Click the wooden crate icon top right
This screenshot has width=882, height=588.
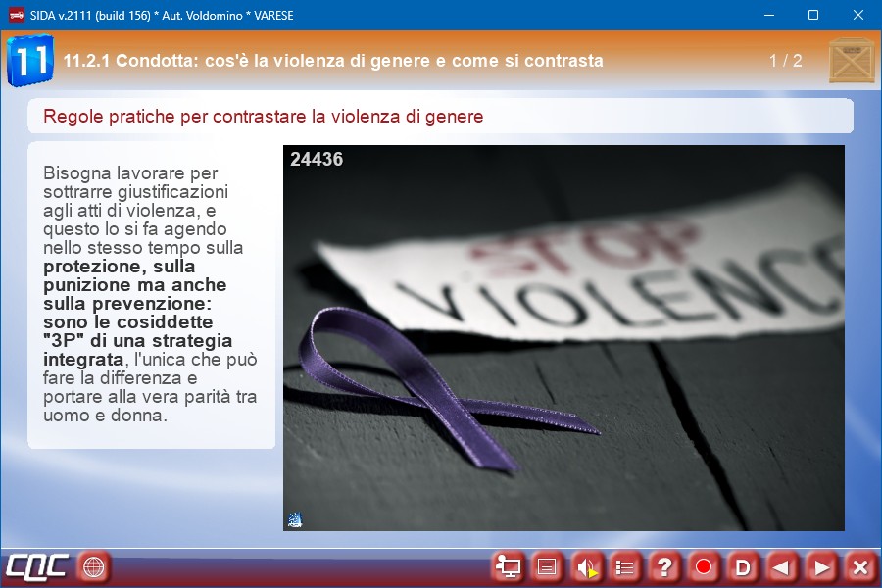coord(851,61)
